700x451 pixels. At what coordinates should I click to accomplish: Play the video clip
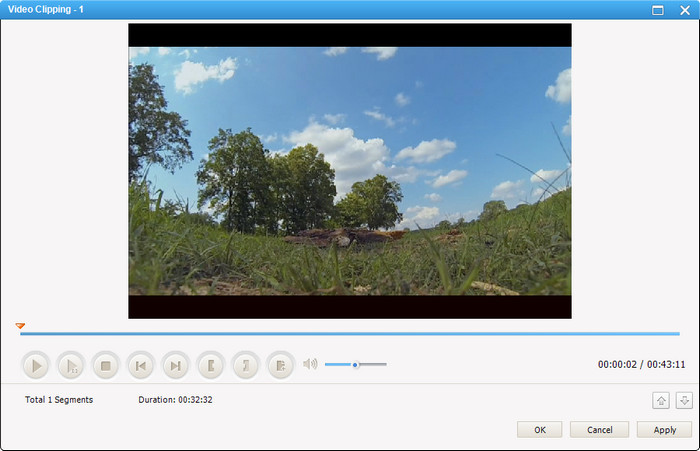35,366
